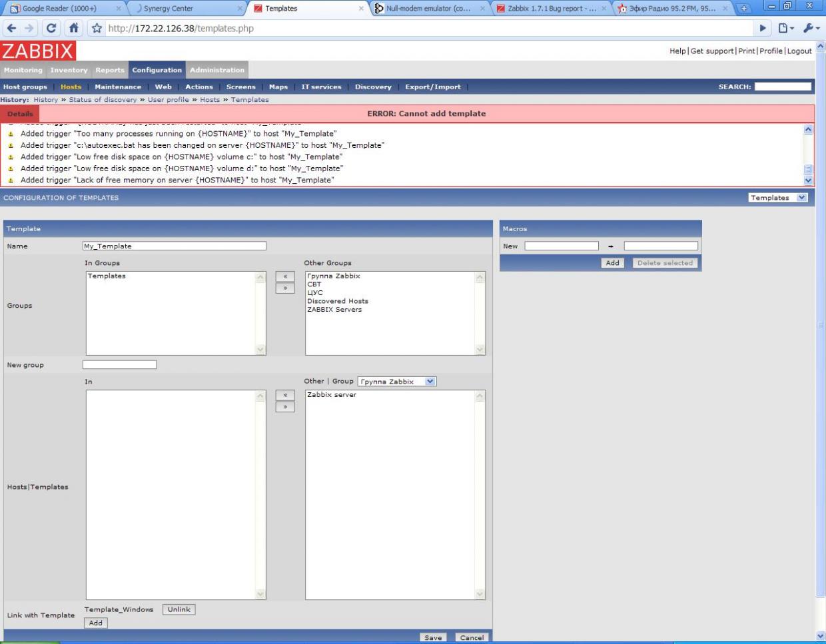Open the Inventory main tab
826x644 pixels.
[x=69, y=70]
